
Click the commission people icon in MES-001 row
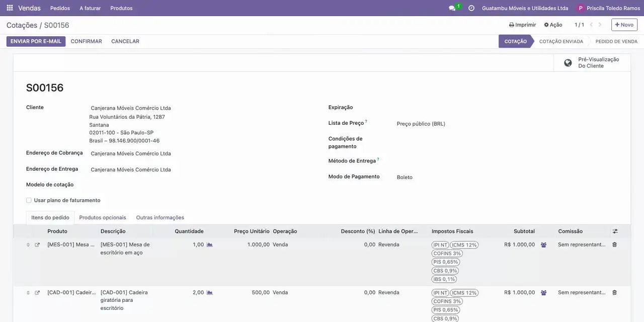(543, 245)
